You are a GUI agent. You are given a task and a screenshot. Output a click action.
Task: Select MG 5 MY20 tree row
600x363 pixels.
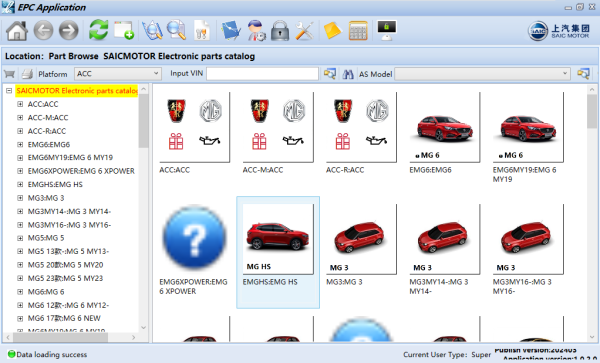[x=65, y=265]
